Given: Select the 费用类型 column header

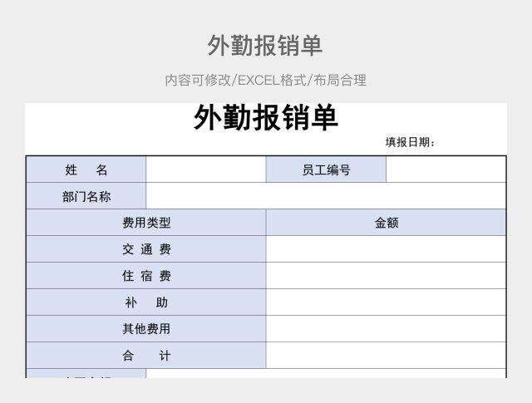Looking at the screenshot, I should click(146, 223).
